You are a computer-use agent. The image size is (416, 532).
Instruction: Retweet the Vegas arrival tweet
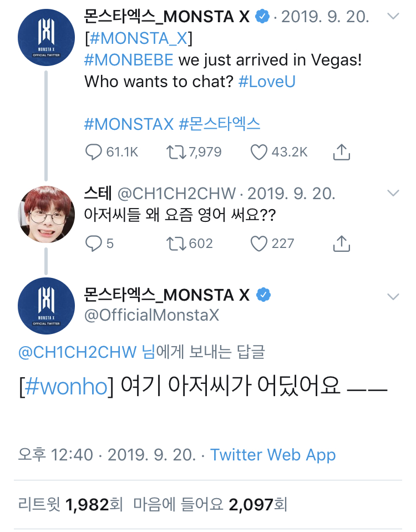[177, 152]
